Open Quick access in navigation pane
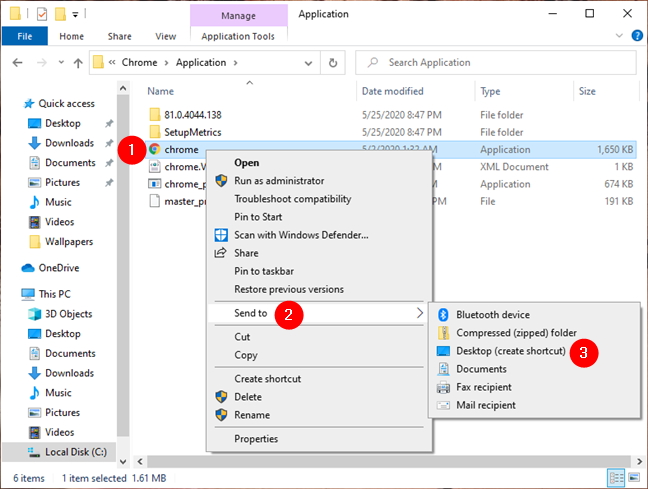Viewport: 648px width, 489px height. coord(66,103)
